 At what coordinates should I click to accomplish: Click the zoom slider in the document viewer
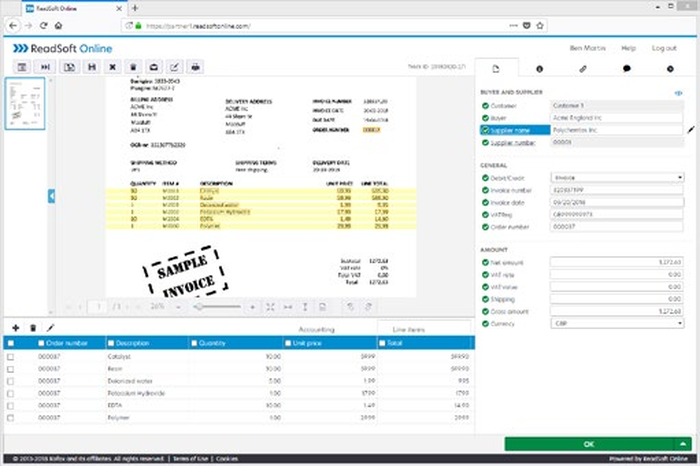click(x=218, y=307)
